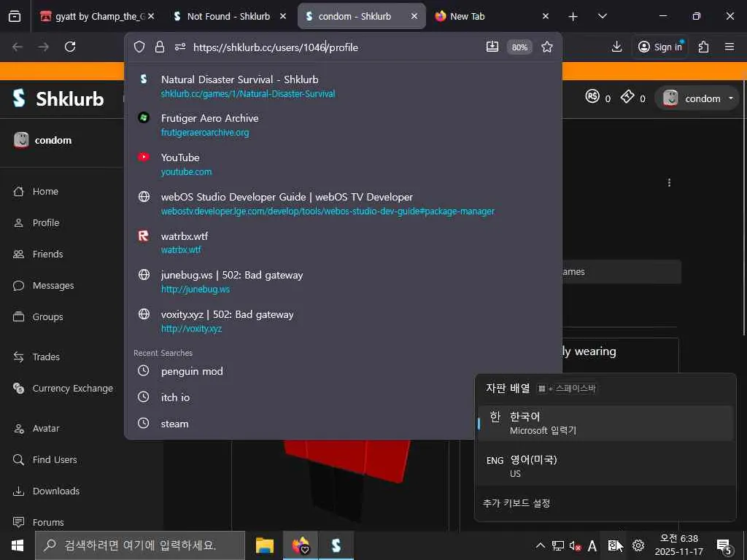Select voxity.xyz 502 suggestion
The width and height of the screenshot is (747, 560).
(343, 321)
